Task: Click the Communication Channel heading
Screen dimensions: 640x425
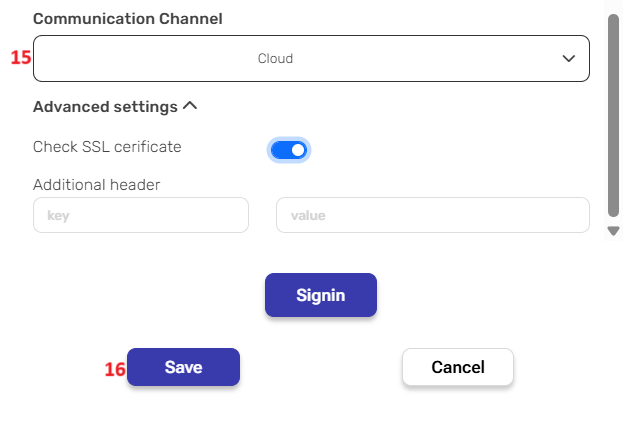Action: pos(128,19)
